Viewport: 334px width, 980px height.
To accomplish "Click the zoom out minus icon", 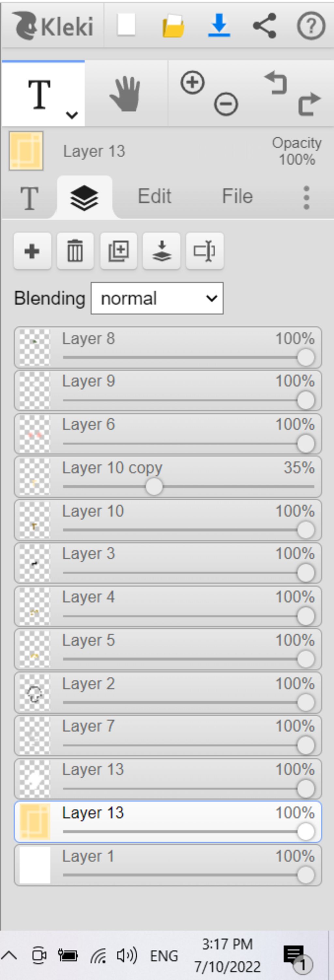I will (x=226, y=104).
